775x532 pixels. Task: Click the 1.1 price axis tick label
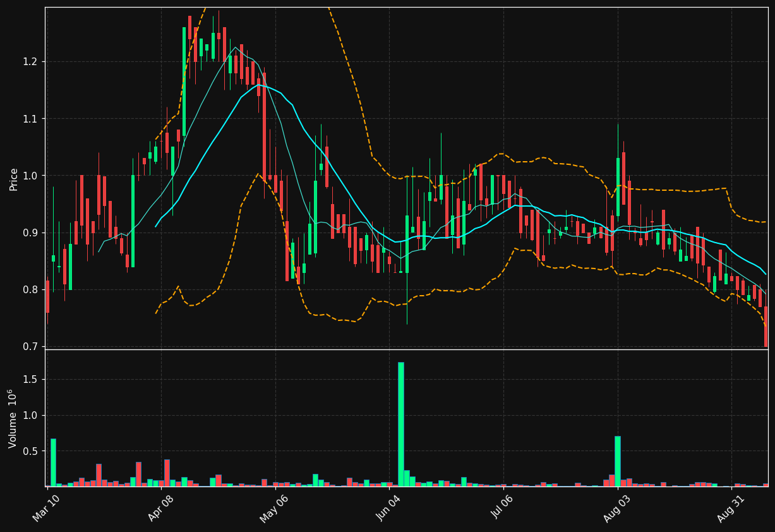click(x=30, y=119)
